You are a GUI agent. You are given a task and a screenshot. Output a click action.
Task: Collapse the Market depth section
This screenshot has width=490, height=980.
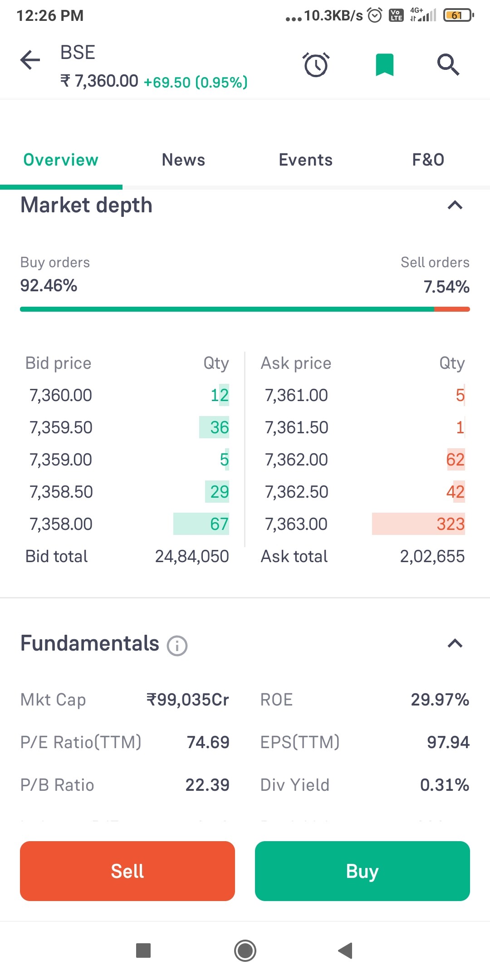click(455, 205)
